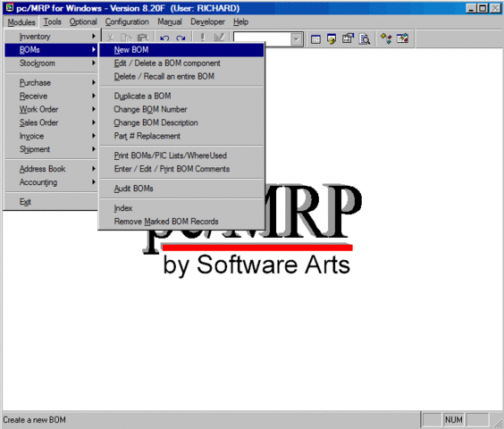
Task: Open the Help menu
Action: point(240,21)
